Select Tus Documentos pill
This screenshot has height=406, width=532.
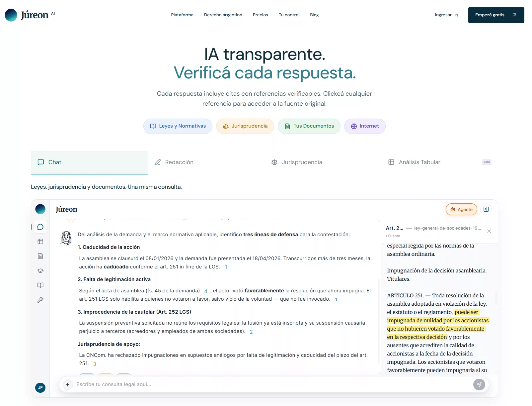(309, 126)
